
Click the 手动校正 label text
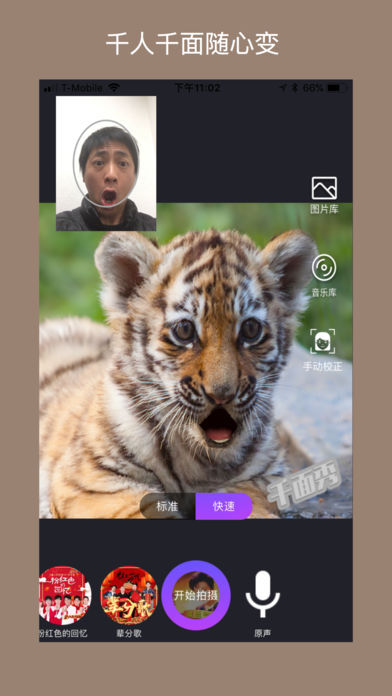tap(323, 367)
